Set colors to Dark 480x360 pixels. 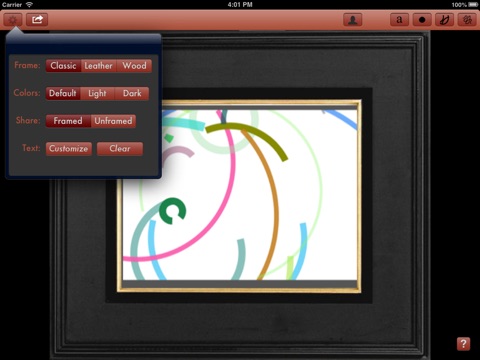(x=132, y=93)
